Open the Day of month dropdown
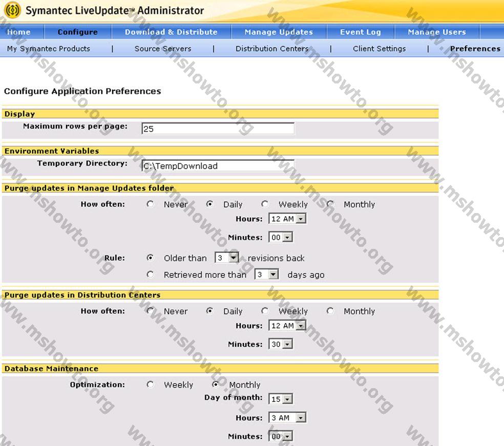Viewport: 504px width, 446px height. 280,399
